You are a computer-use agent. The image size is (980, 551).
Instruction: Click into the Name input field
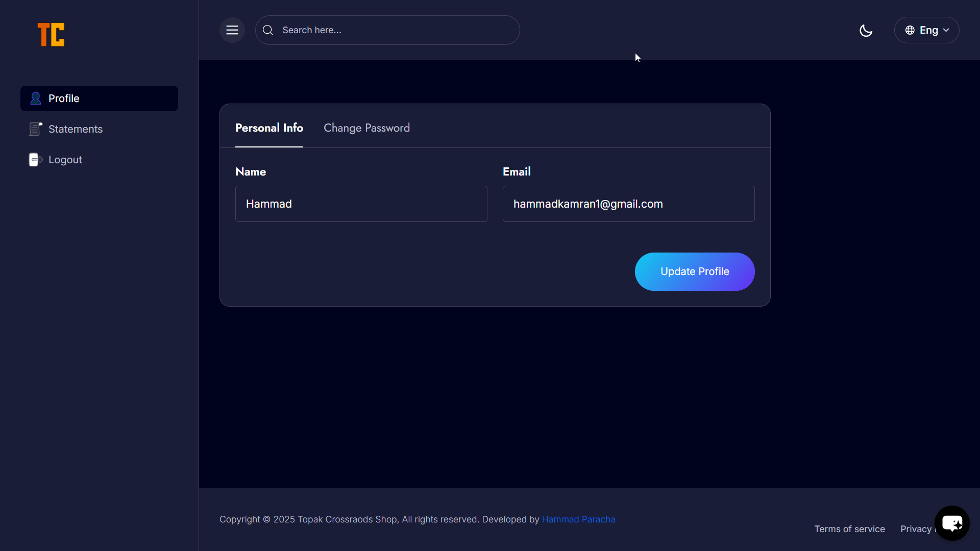pyautogui.click(x=361, y=204)
